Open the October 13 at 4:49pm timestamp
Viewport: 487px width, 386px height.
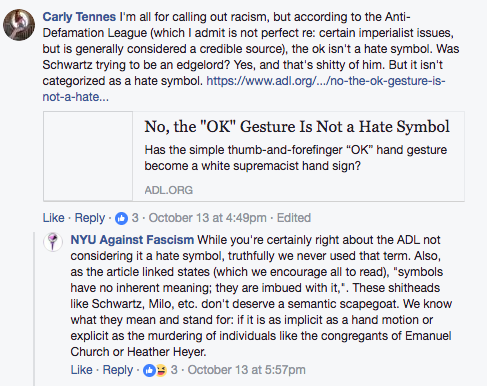point(207,218)
